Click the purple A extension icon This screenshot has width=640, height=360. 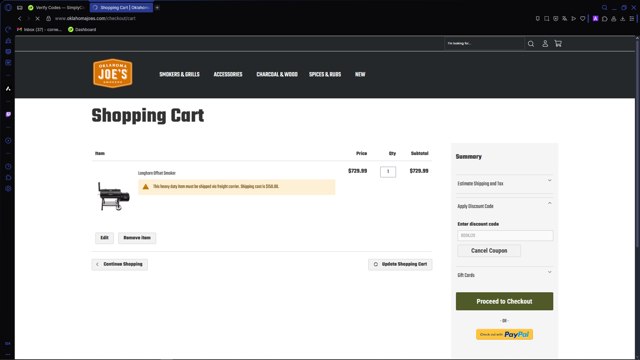595,18
